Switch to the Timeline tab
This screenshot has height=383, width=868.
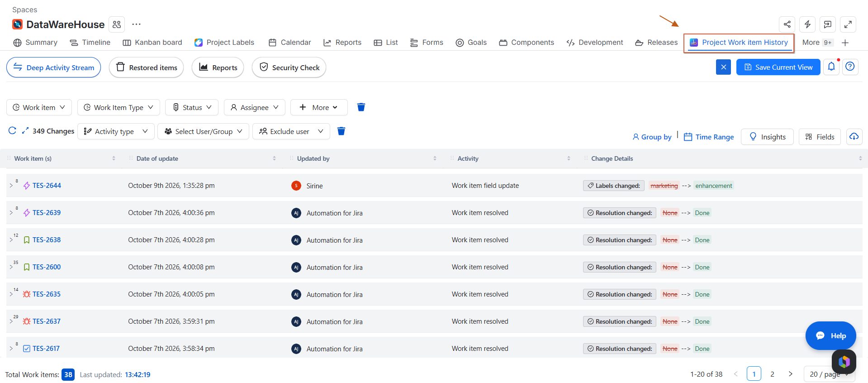pos(90,43)
